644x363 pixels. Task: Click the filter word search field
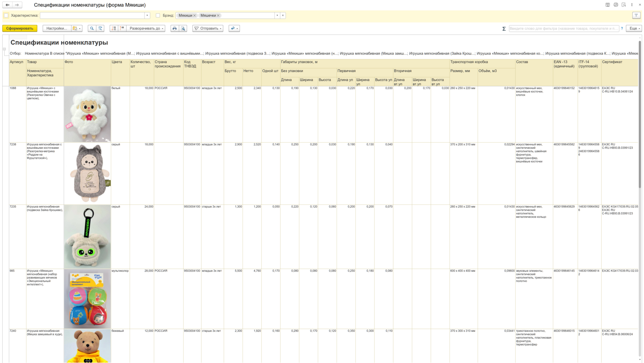(x=563, y=28)
